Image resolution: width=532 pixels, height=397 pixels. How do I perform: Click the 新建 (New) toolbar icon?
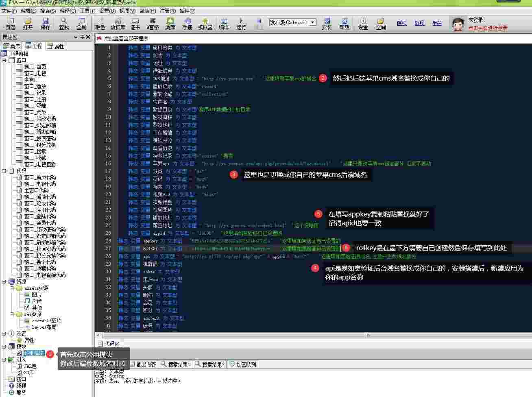tap(10, 23)
